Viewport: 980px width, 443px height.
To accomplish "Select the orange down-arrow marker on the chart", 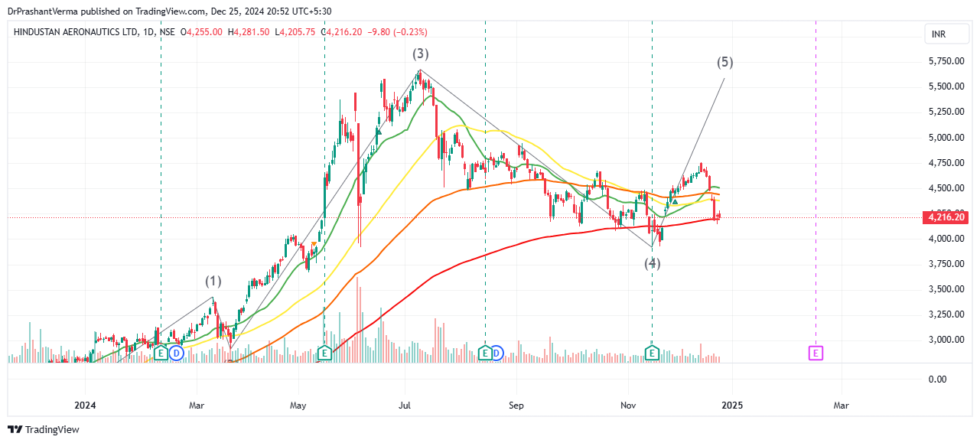I will coord(314,245).
